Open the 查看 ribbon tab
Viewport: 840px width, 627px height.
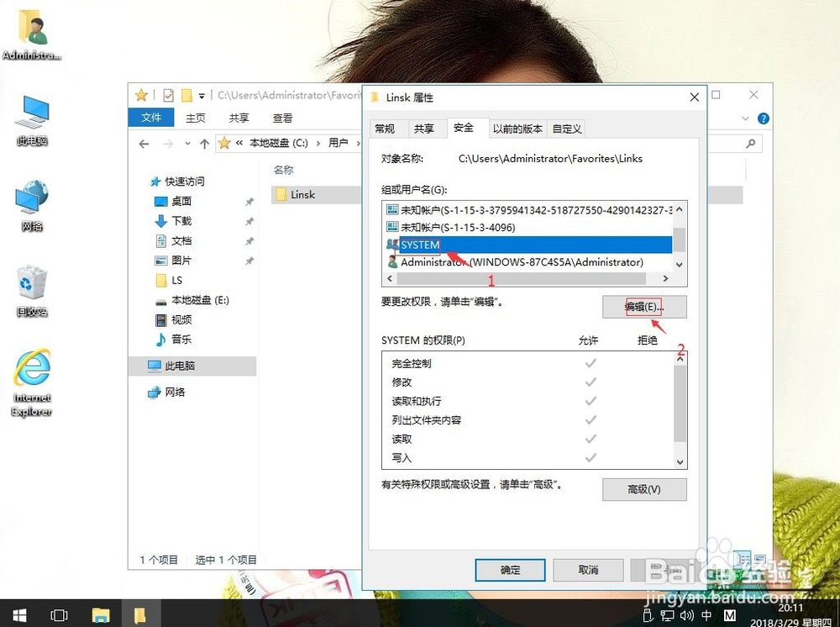click(x=282, y=118)
